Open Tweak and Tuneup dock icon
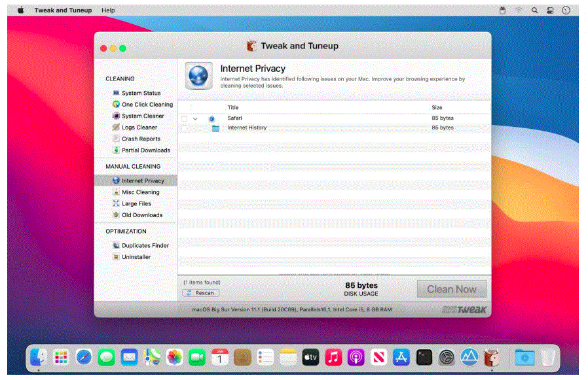The image size is (588, 380). point(492,357)
